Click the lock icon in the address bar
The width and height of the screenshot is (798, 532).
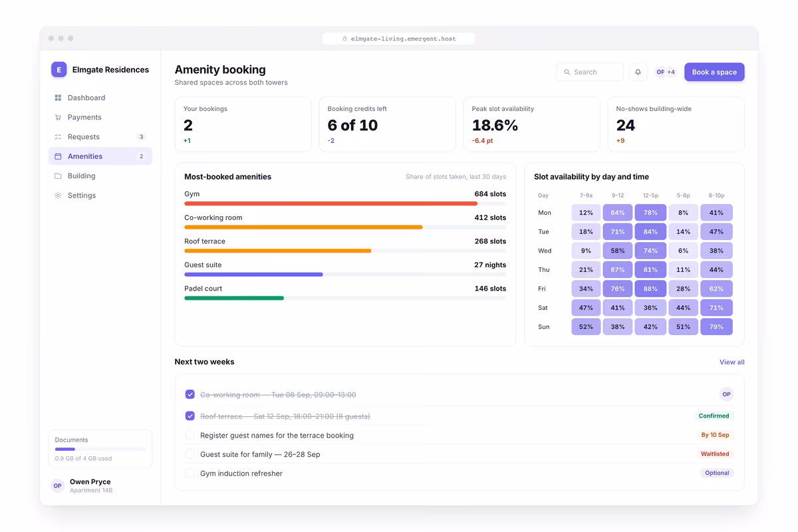click(x=344, y=39)
